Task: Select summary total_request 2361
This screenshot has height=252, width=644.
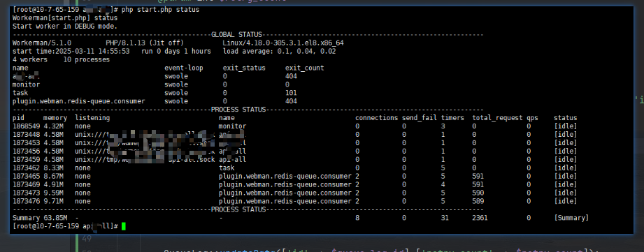Action: point(480,218)
